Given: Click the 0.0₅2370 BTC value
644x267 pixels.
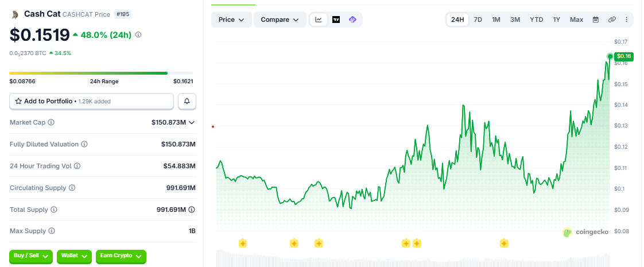Looking at the screenshot, I should (x=28, y=53).
